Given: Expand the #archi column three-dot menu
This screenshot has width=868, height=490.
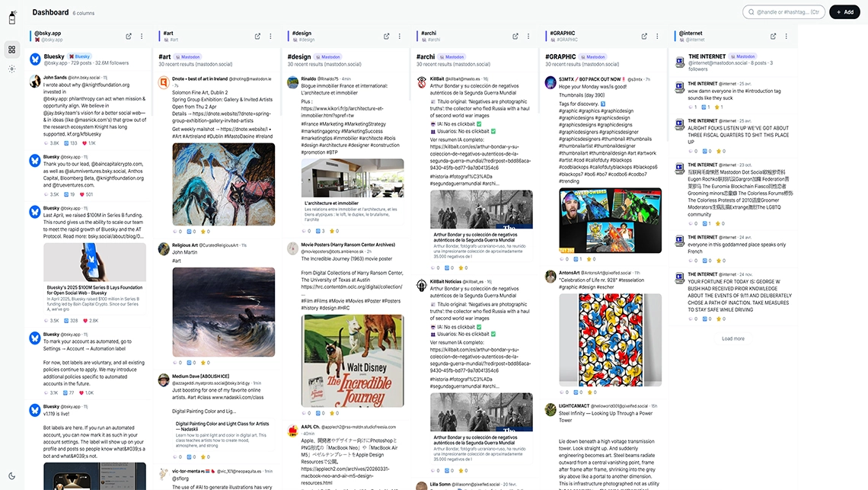Looking at the screenshot, I should coord(528,36).
